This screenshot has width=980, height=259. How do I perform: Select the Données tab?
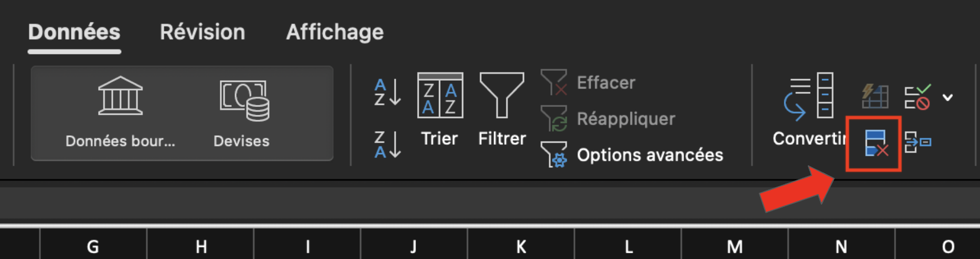pos(74,32)
